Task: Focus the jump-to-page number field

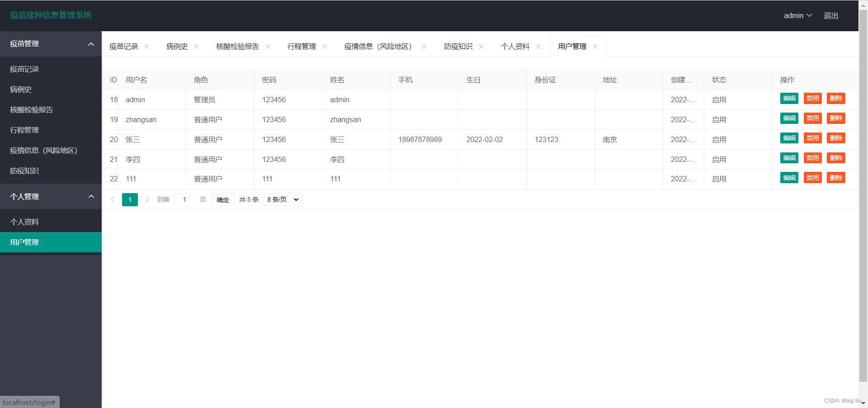Action: point(184,199)
